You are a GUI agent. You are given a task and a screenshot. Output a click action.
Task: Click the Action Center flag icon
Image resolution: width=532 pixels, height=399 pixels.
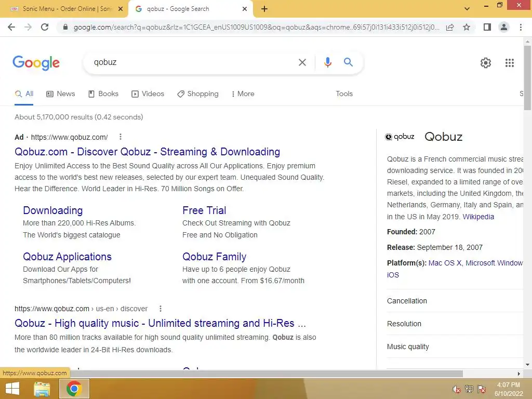(x=481, y=389)
